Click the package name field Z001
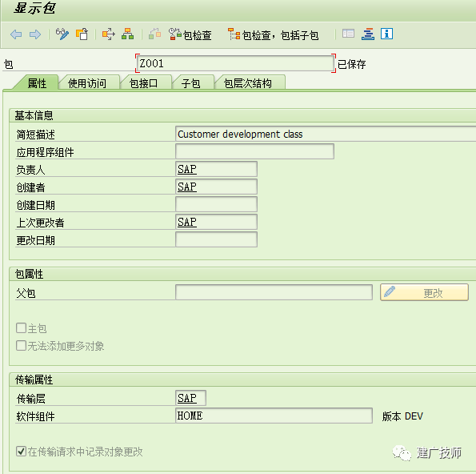 [x=235, y=63]
